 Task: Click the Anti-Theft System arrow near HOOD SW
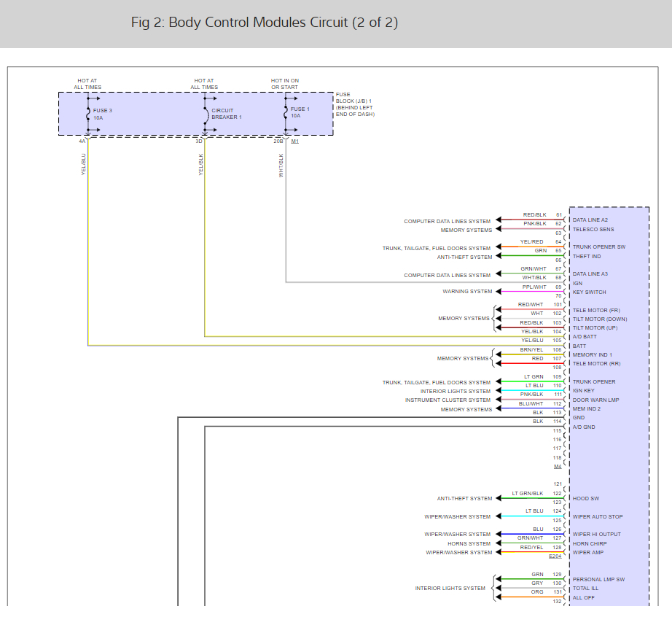[499, 498]
